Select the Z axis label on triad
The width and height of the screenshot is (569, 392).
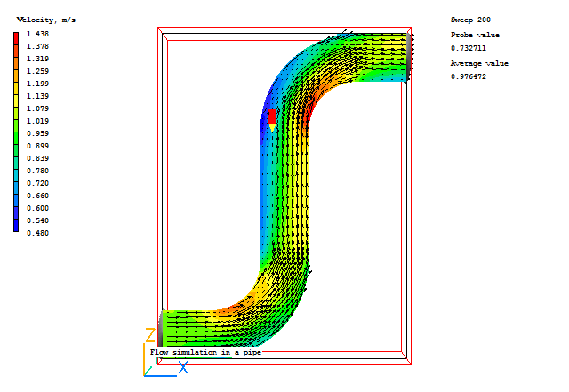(x=150, y=336)
